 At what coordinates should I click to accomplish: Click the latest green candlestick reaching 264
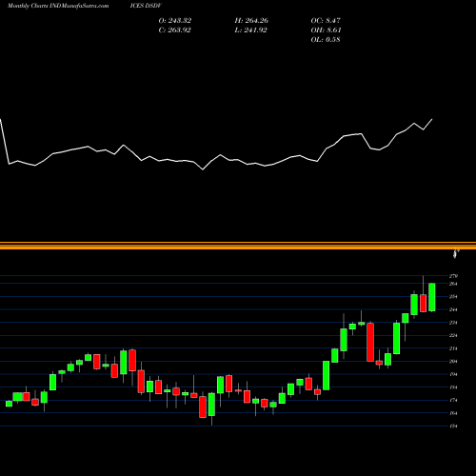tap(432, 297)
